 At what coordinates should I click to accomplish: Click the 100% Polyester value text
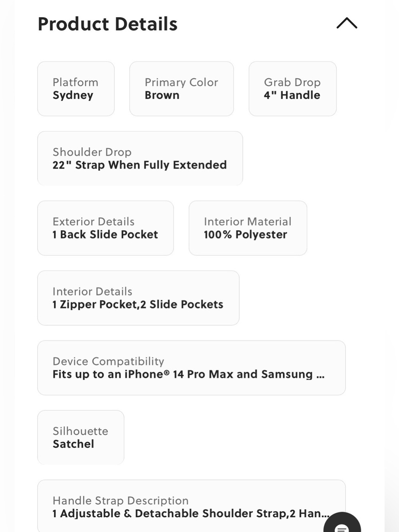[245, 235]
